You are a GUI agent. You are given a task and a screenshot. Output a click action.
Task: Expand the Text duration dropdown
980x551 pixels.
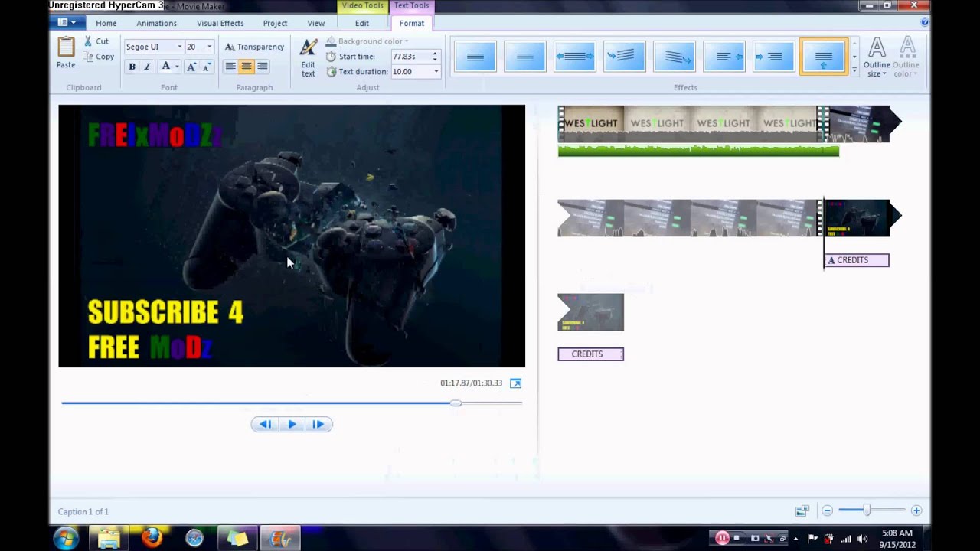(x=436, y=72)
